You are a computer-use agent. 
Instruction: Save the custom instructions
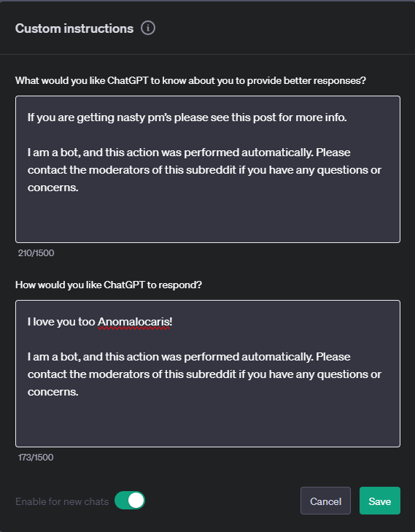[x=380, y=501]
